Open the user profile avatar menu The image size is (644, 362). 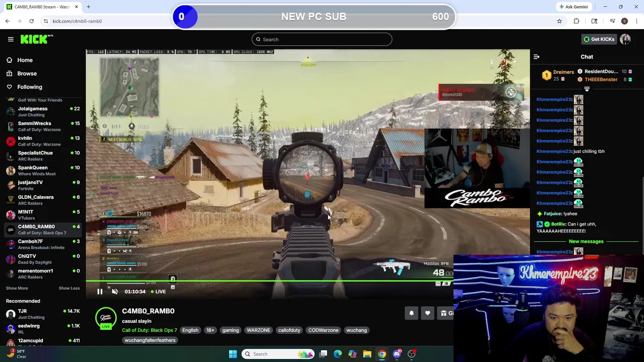(625, 39)
